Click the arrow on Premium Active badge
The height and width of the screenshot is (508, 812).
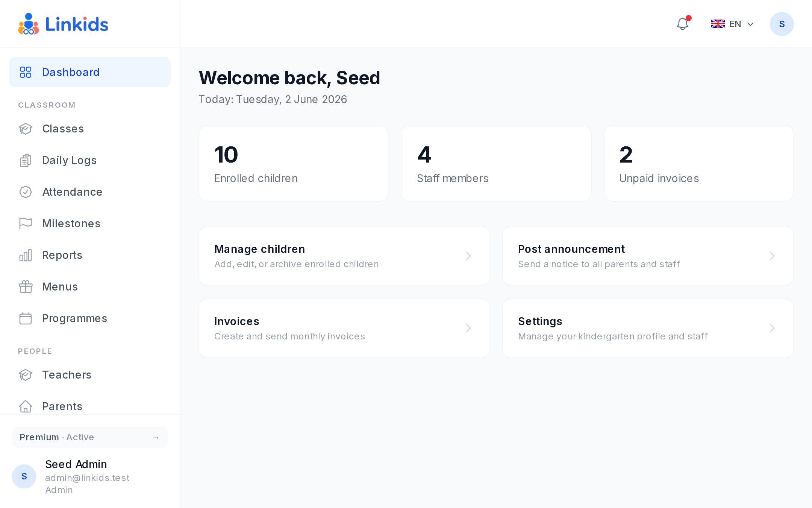click(x=156, y=438)
